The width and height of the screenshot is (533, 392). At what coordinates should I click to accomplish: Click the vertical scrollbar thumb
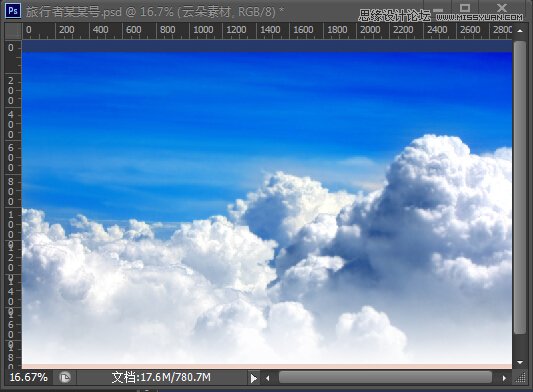pos(520,188)
